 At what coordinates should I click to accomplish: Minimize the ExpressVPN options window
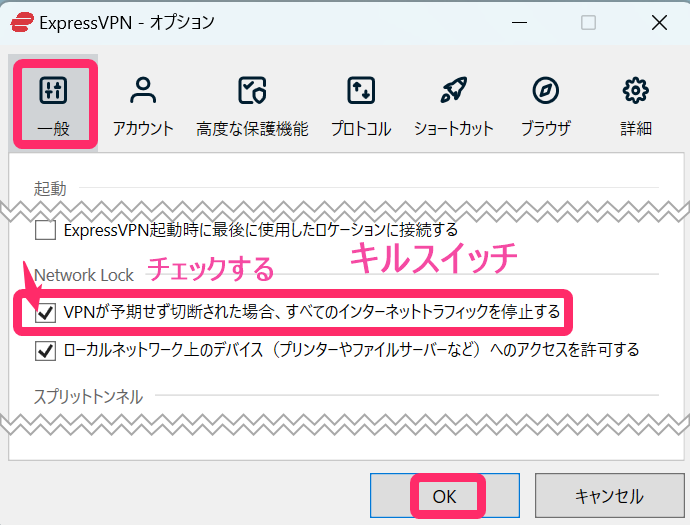[519, 22]
